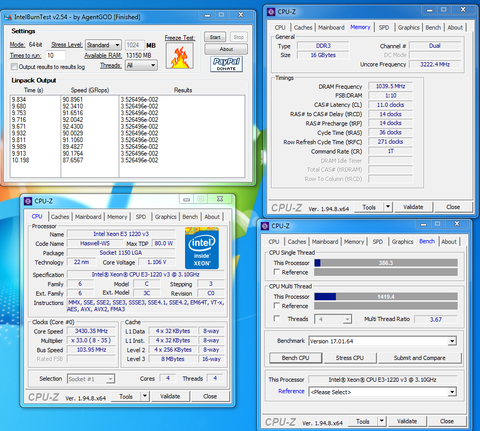Screen dimensions: 480x431
Task: Click Tools button in CPU window
Action: [126, 396]
